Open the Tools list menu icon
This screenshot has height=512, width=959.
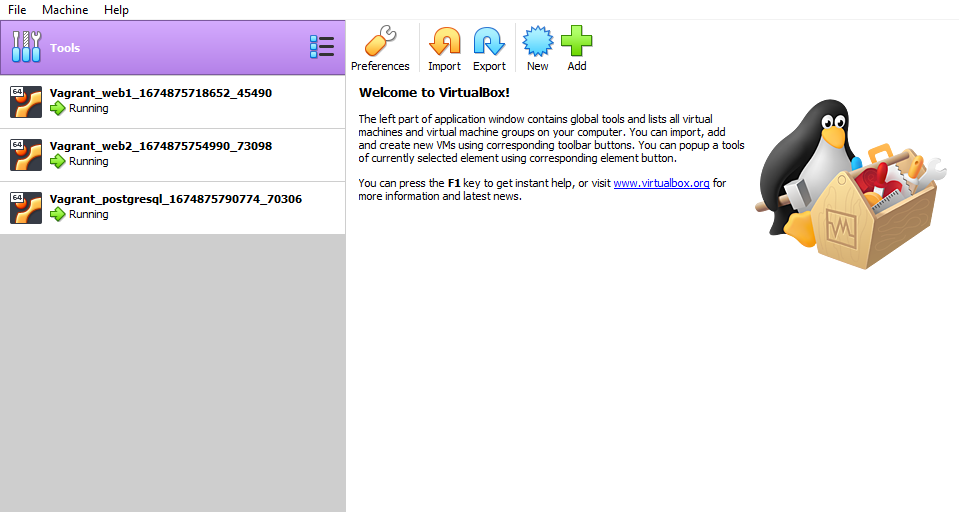322,47
